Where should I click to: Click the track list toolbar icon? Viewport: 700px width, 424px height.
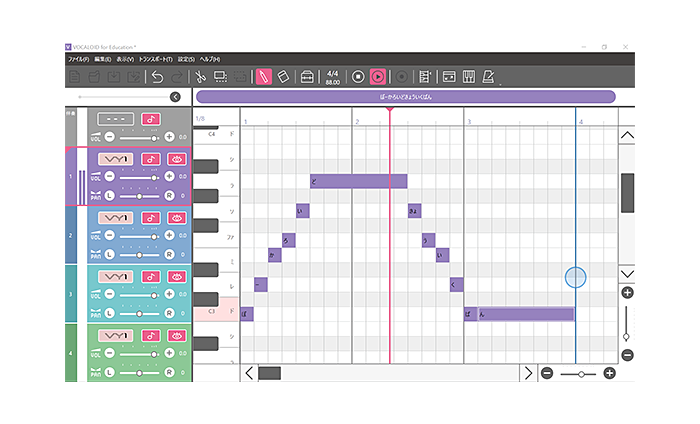425,77
